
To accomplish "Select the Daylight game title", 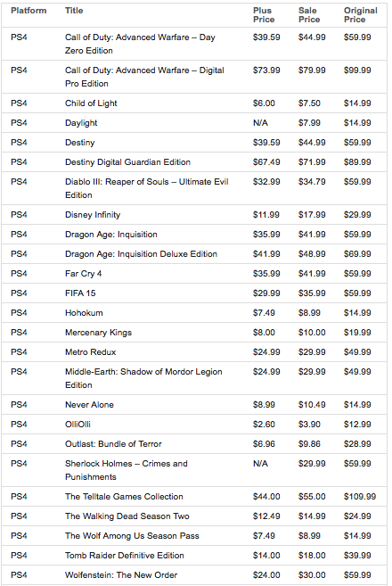I will point(81,123).
